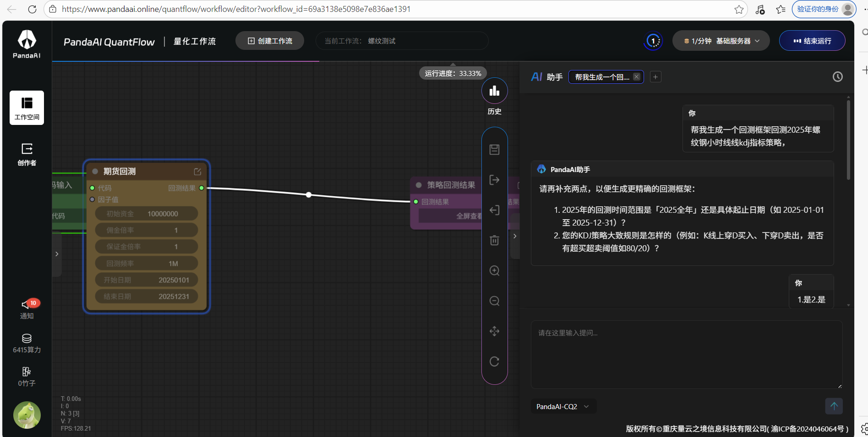868x437 pixels.
Task: Click the status dot beside 期货回测 title
Action: [x=95, y=172]
